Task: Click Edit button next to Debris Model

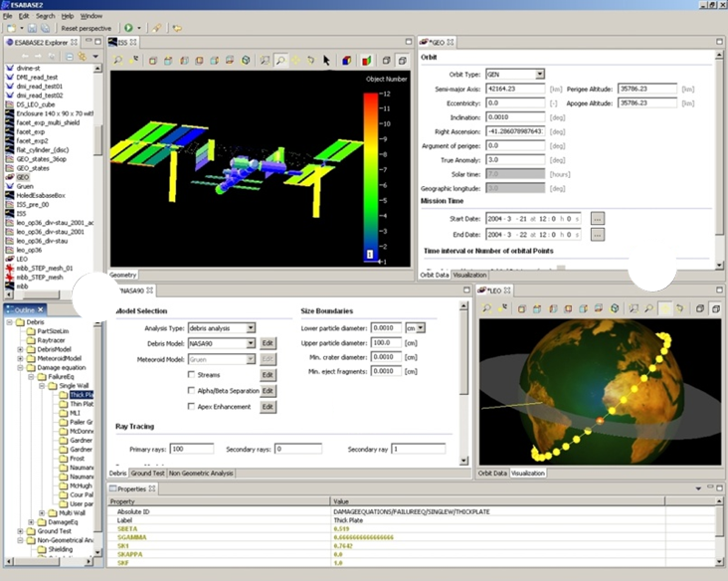Action: tap(268, 343)
